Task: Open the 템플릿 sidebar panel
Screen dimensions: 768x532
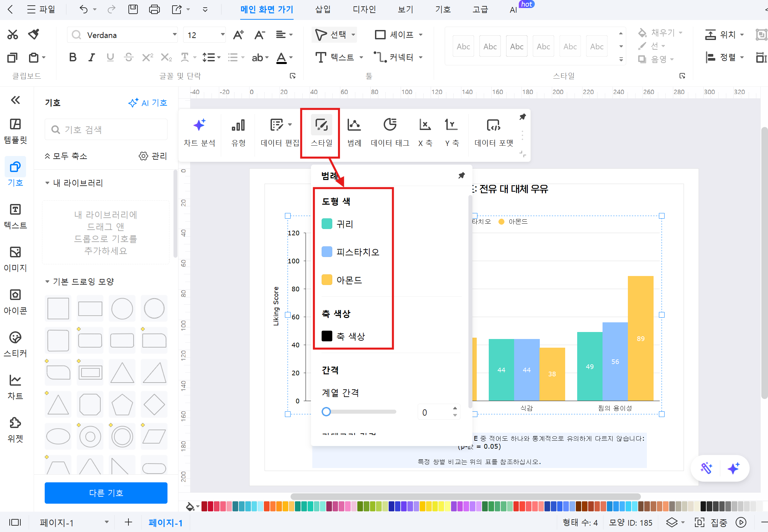Action: [x=15, y=131]
